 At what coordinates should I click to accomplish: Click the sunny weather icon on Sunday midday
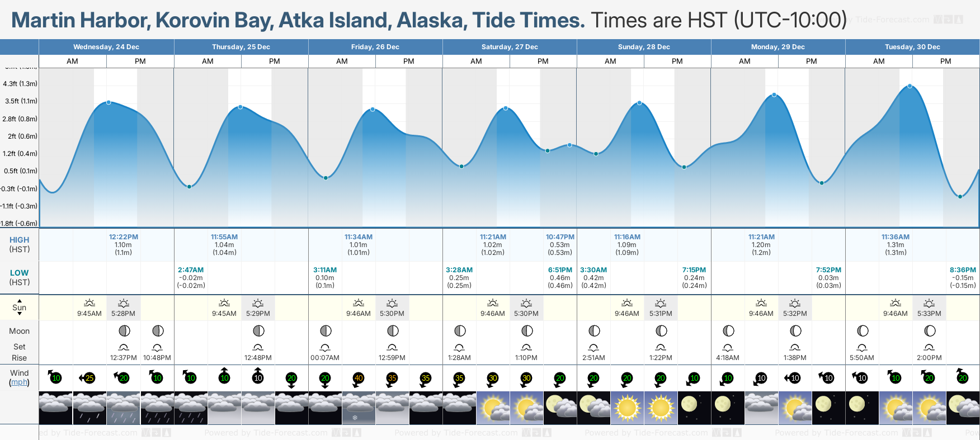(627, 408)
